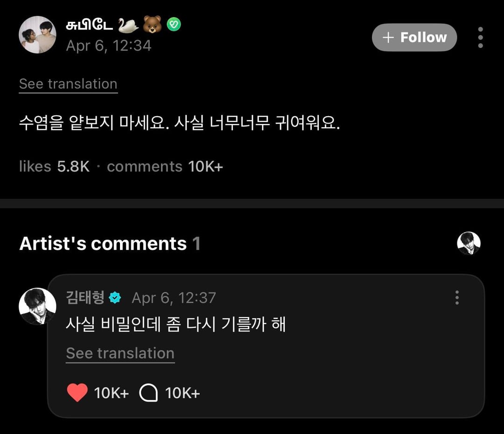The height and width of the screenshot is (434, 504).
Task: Like the artist comment with the heart
Action: pos(77,393)
